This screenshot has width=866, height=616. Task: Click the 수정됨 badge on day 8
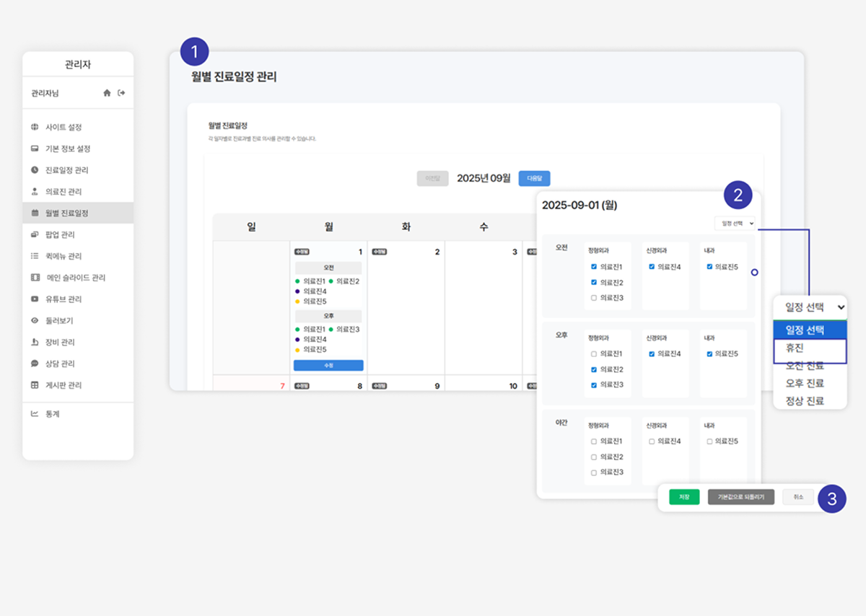tap(302, 387)
